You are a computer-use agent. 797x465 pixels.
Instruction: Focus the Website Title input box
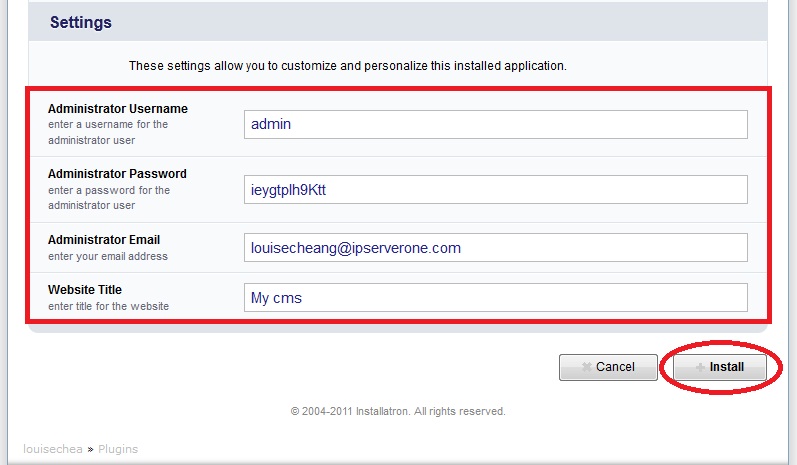496,297
